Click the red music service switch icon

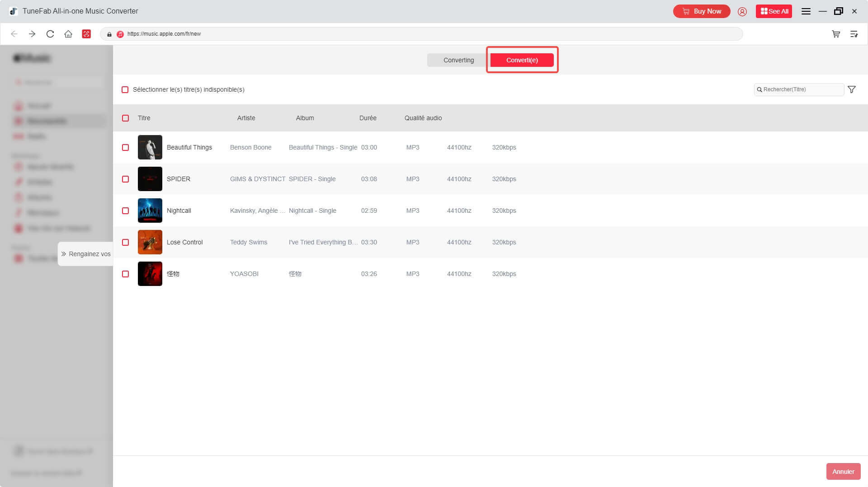tap(86, 34)
